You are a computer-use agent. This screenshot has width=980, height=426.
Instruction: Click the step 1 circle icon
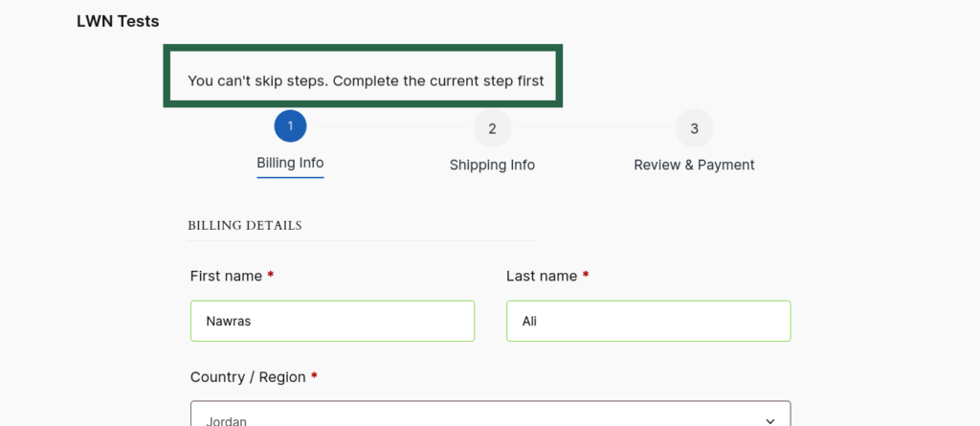tap(290, 126)
